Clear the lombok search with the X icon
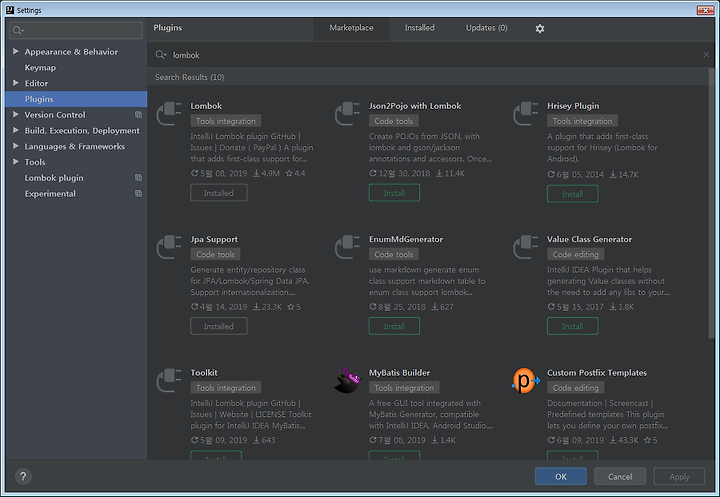The image size is (720, 497). tap(706, 55)
